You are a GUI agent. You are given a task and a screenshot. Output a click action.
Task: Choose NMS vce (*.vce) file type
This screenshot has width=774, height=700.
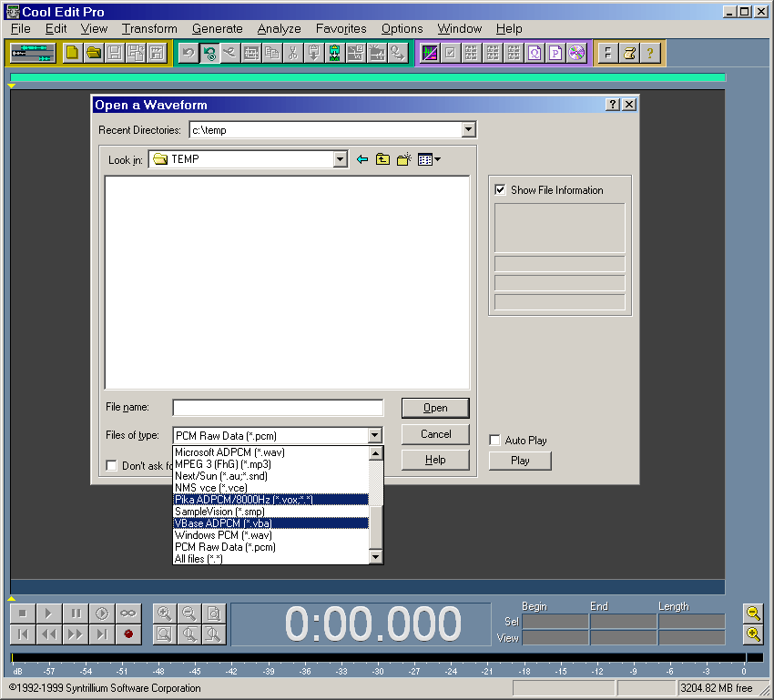[270, 488]
